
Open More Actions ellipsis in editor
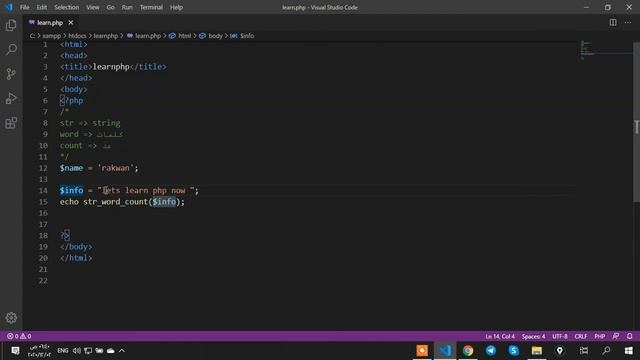tap(628, 22)
